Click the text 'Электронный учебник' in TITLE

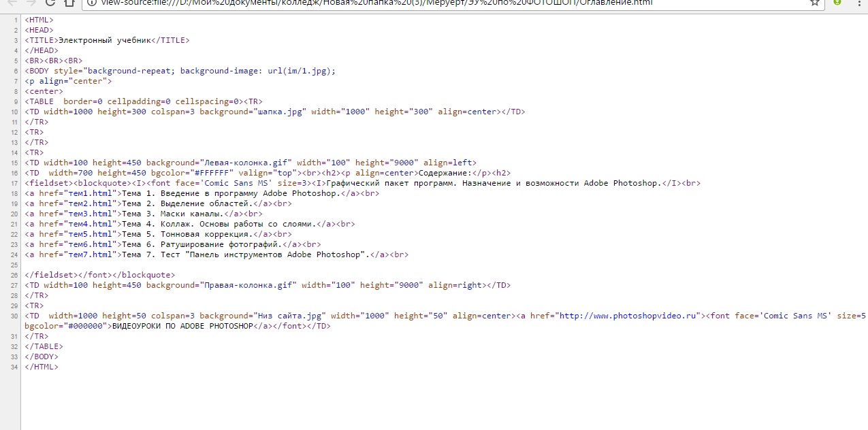click(x=104, y=40)
